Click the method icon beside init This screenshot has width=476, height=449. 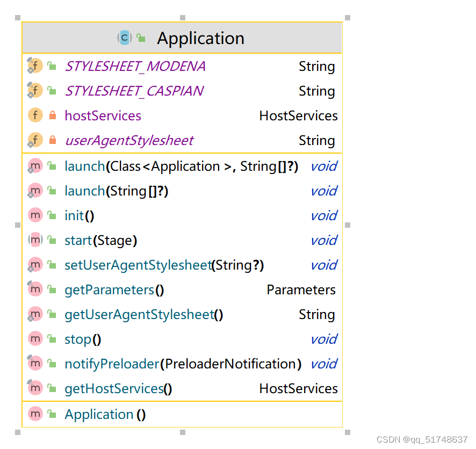[x=35, y=215]
